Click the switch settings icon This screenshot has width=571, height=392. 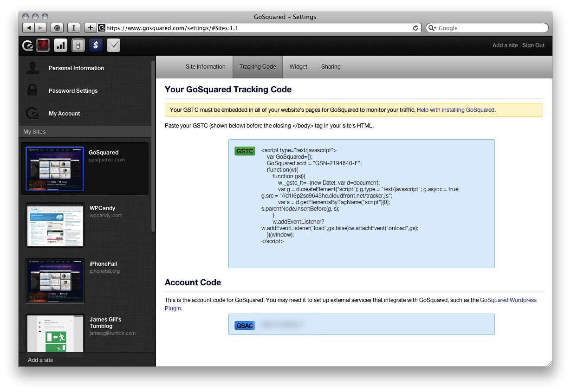coord(78,45)
